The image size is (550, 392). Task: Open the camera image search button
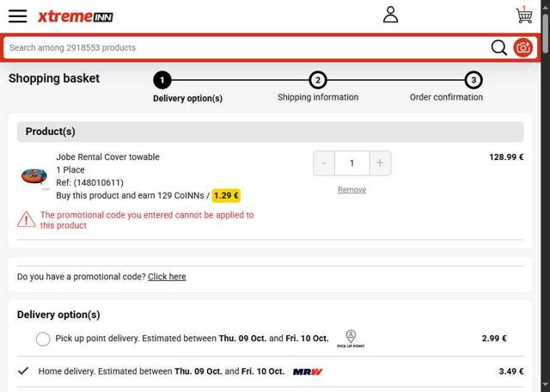tap(522, 47)
